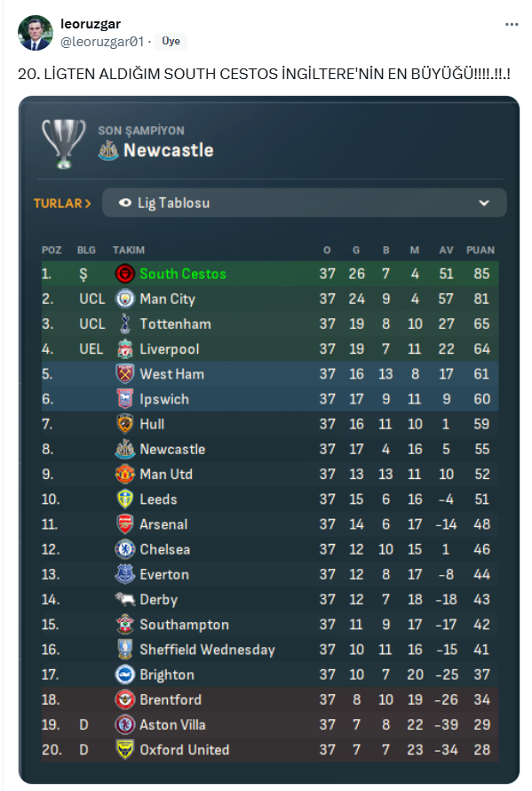Click the Man Utd club badge
Image resolution: width=532 pixels, height=791 pixels.
[124, 475]
